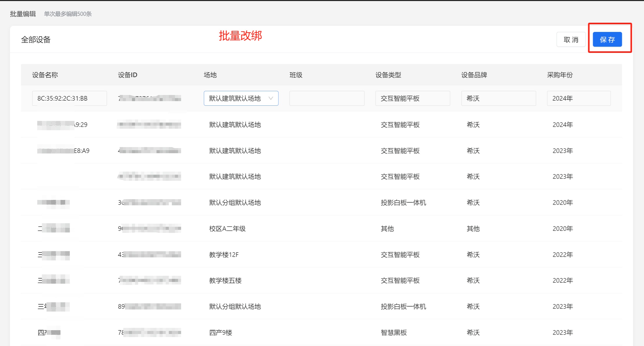The image size is (644, 346).
Task: Open the 2024年 purchase year field
Action: coord(578,98)
